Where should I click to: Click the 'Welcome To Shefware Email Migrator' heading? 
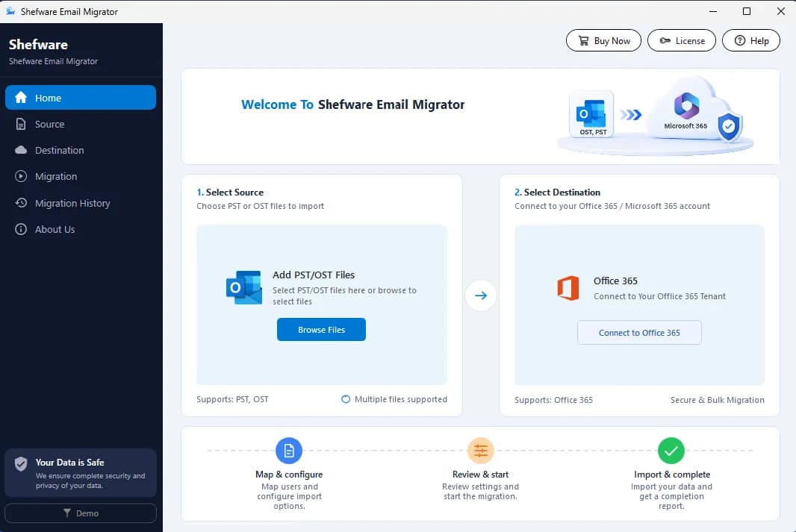coord(352,104)
